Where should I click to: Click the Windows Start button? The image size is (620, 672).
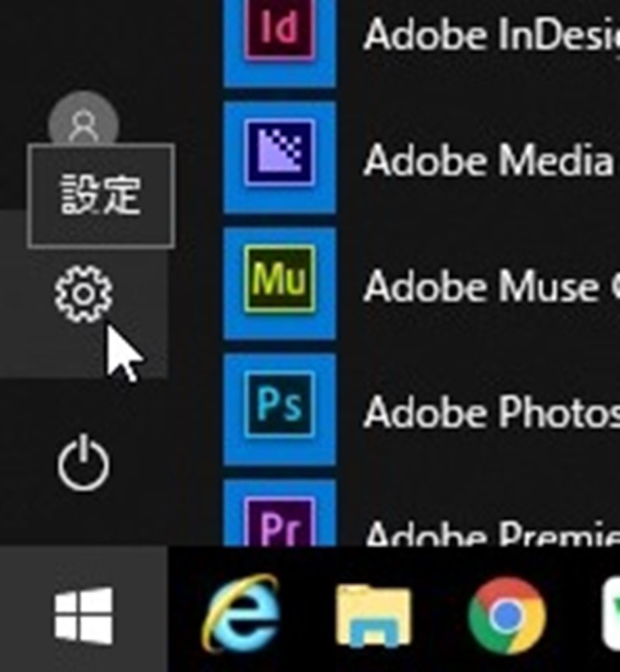click(83, 616)
